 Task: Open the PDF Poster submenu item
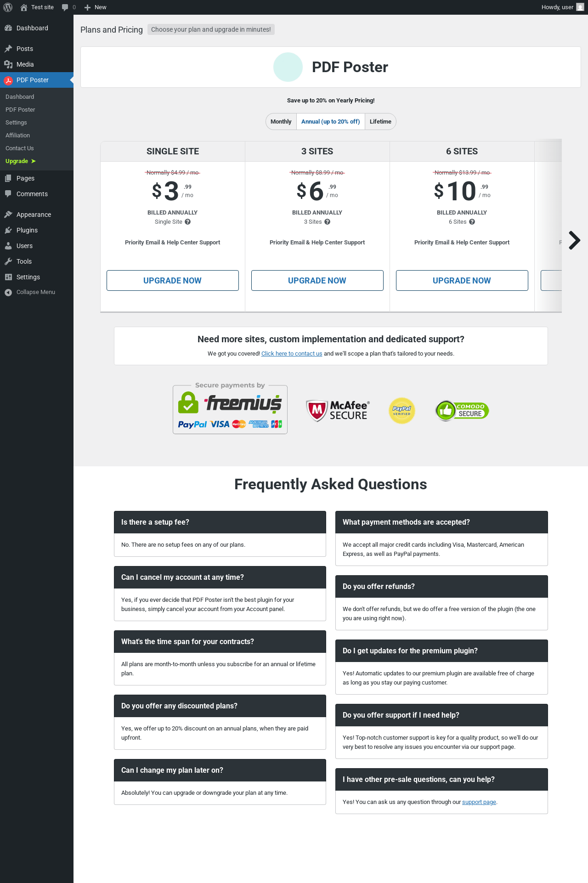tap(20, 110)
